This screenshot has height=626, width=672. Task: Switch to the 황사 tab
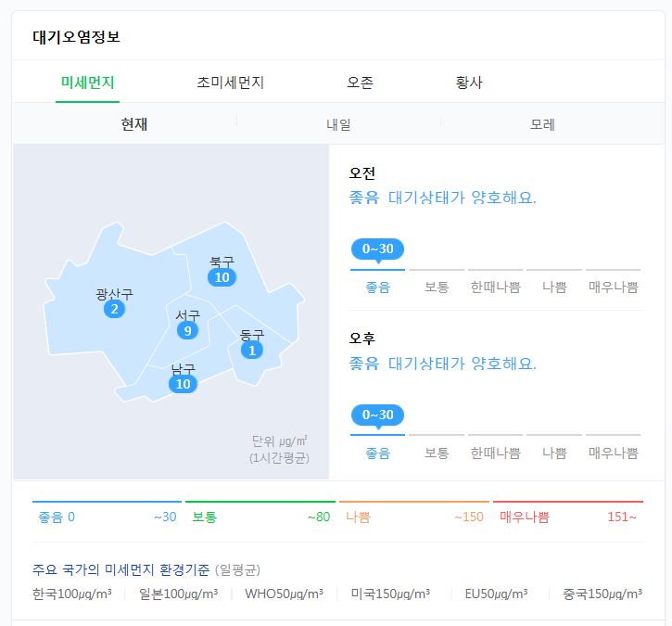click(469, 83)
